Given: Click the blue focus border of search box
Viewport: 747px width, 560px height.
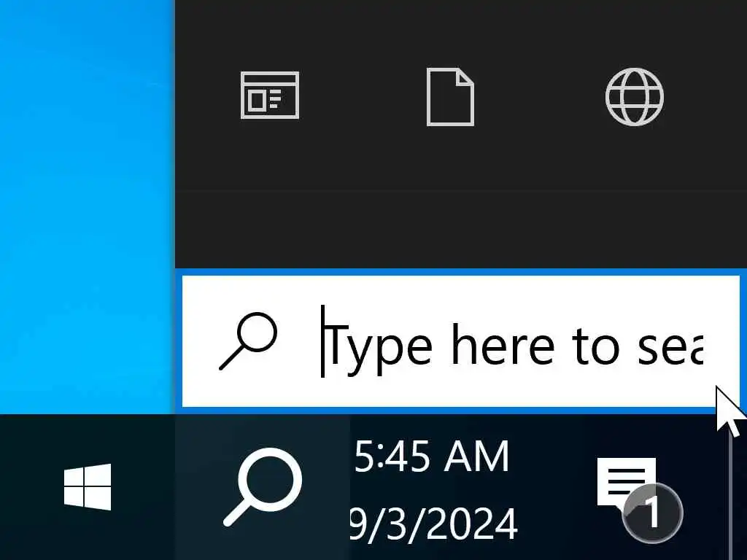Looking at the screenshot, I should [461, 272].
